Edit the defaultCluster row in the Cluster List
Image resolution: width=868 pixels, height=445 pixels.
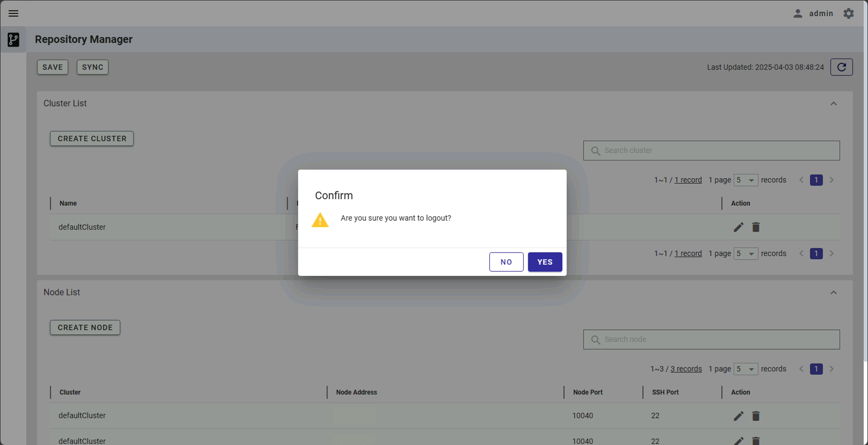(x=738, y=227)
